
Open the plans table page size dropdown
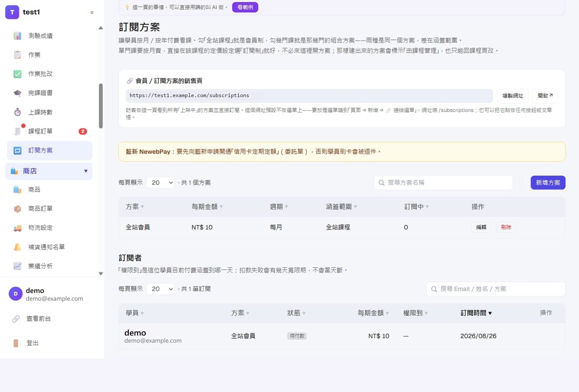coord(161,182)
